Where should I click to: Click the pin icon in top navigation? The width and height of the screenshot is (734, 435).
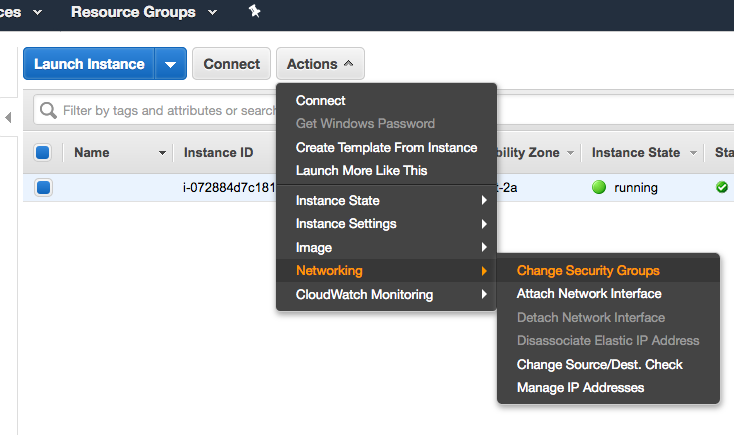pos(254,12)
